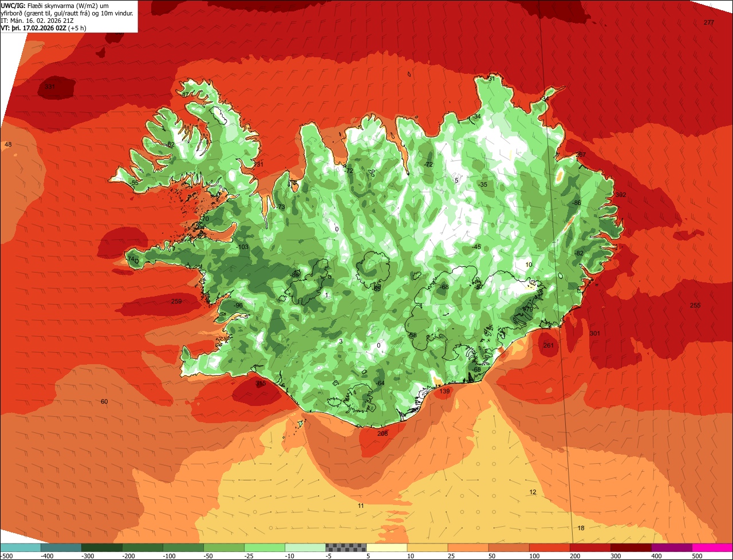The width and height of the screenshot is (733, 560).
Task: Select the '60' flux value over the ocean
Action: 104,401
